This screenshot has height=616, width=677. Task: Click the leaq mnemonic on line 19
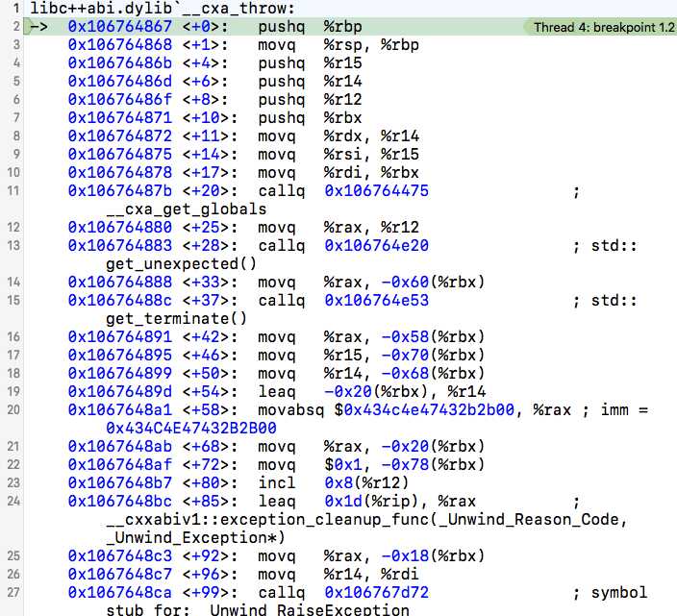coord(277,392)
